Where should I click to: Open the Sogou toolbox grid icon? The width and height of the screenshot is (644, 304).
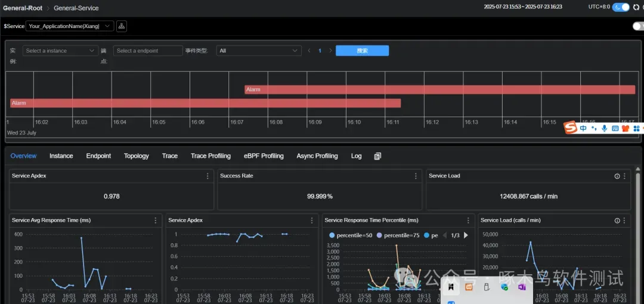(x=636, y=128)
